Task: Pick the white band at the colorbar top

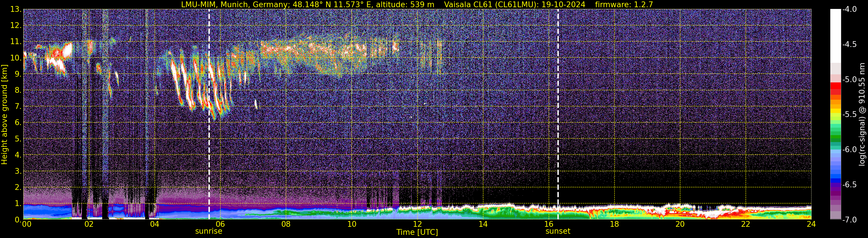Action: point(836,36)
